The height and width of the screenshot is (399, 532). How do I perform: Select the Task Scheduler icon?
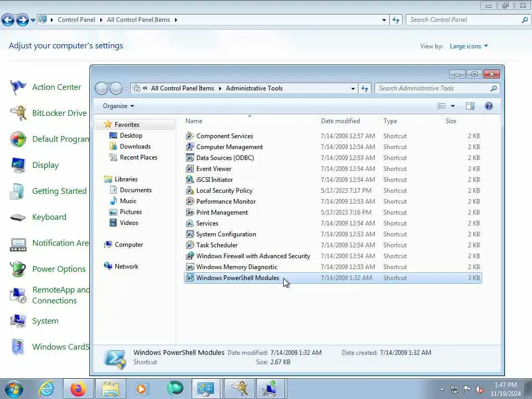[x=190, y=245]
